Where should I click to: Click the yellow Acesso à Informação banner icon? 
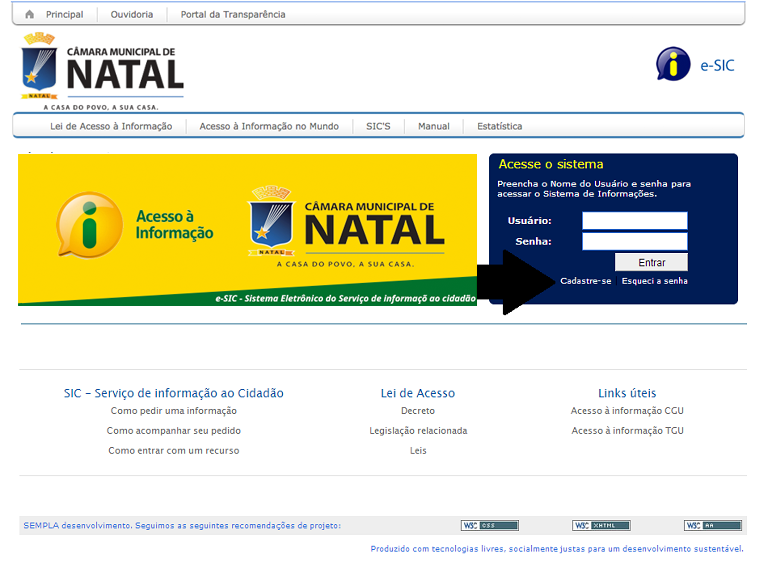(89, 225)
